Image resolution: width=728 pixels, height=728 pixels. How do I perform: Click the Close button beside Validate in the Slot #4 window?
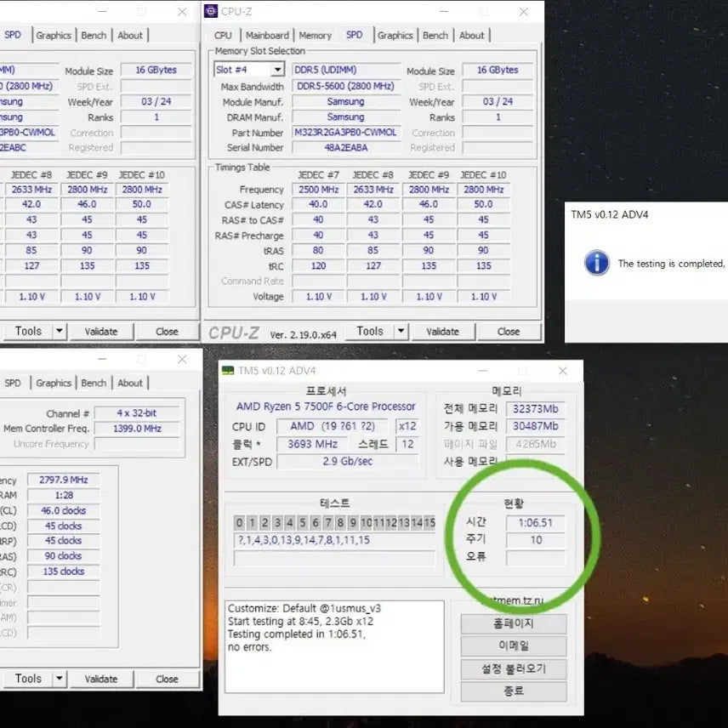509,332
